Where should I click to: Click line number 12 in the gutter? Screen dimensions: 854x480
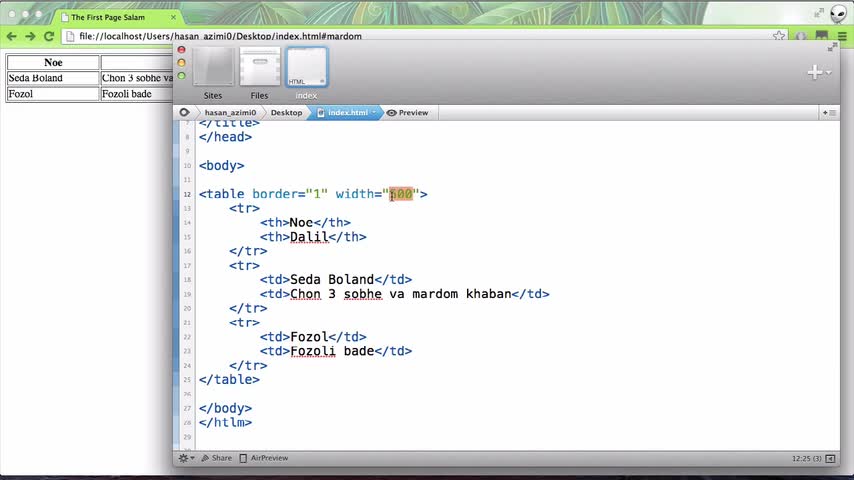coord(187,195)
